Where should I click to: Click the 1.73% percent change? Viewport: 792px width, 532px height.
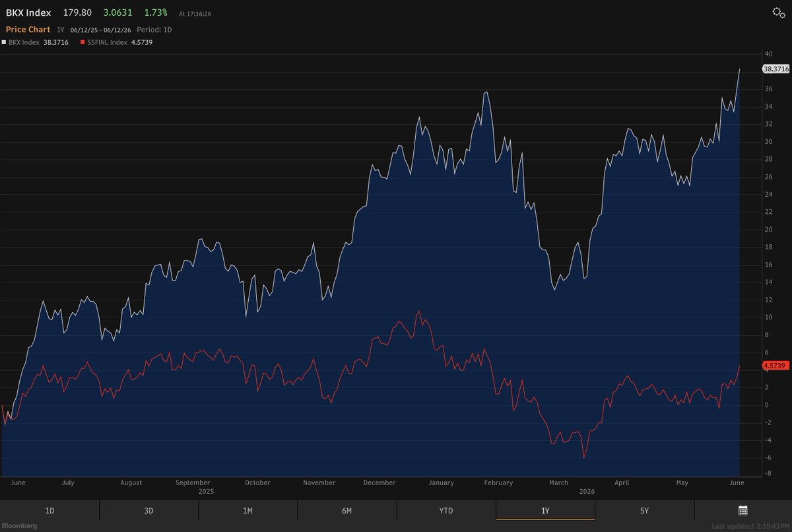(156, 13)
